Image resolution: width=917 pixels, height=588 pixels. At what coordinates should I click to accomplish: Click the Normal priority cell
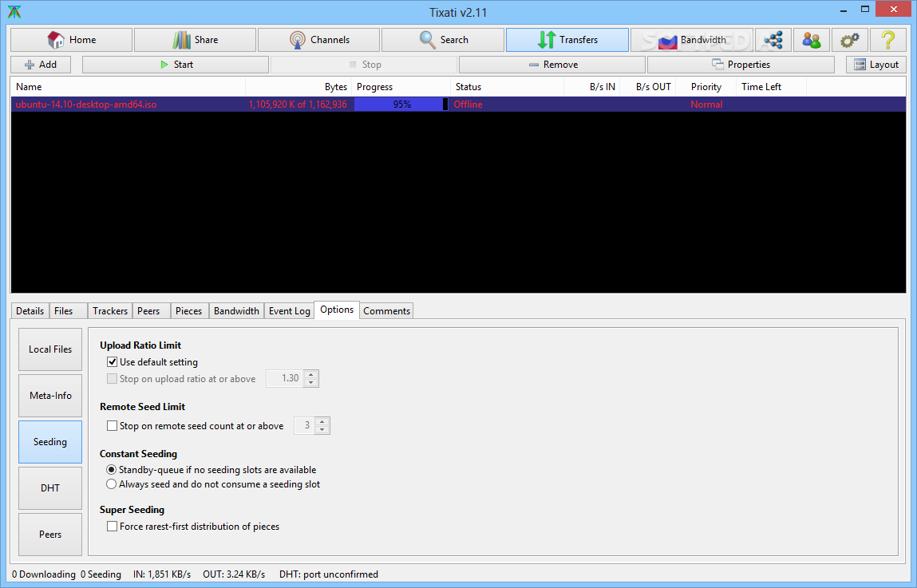pyautogui.click(x=706, y=104)
